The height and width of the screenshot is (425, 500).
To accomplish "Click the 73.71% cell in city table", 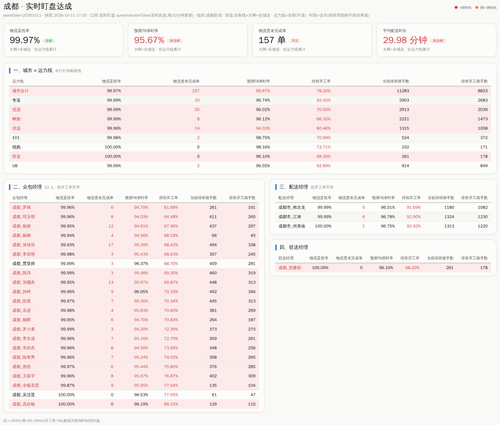I will click(323, 147).
